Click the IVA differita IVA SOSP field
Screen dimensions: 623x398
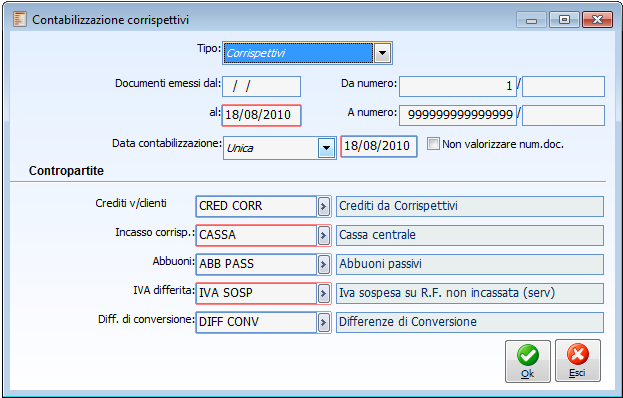point(257,294)
